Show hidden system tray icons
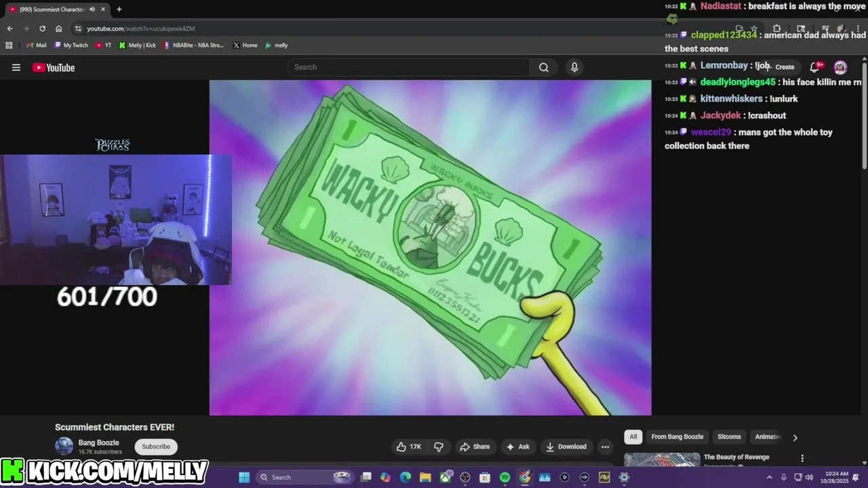 pyautogui.click(x=769, y=477)
